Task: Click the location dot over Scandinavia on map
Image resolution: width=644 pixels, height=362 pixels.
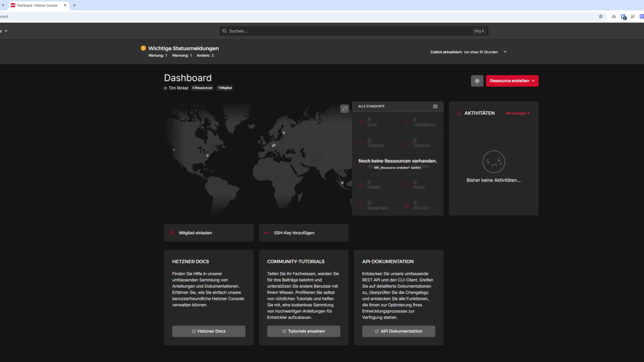Action: pyautogui.click(x=284, y=133)
